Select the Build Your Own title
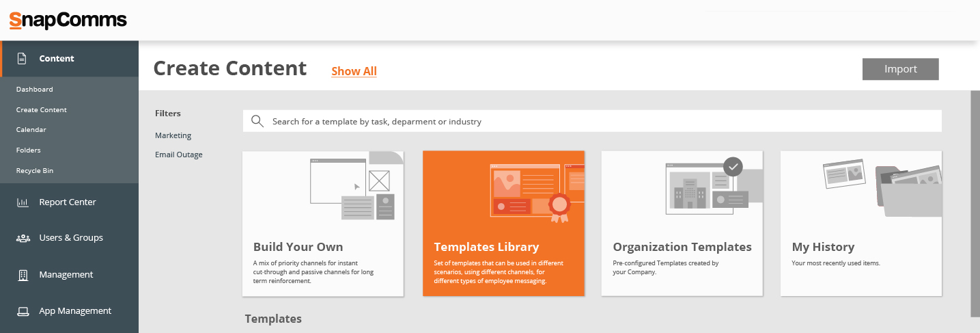980x333 pixels. point(298,247)
